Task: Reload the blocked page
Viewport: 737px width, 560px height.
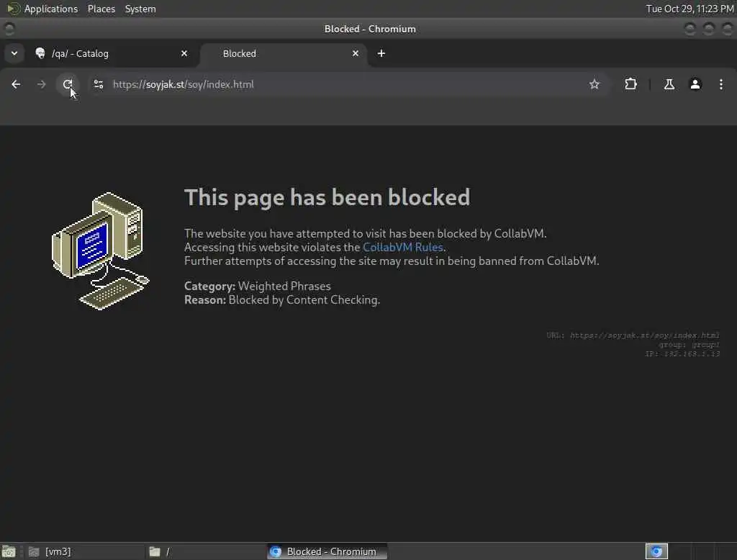Action: 68,84
